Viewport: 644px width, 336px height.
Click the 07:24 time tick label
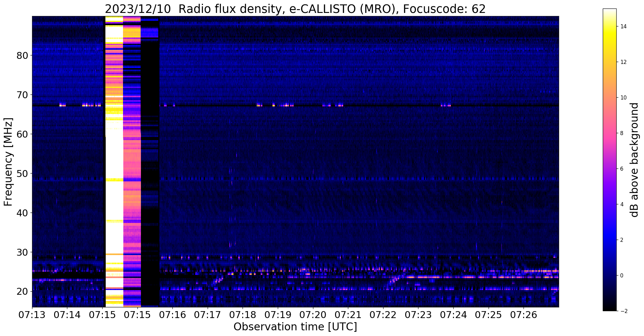tap(453, 315)
